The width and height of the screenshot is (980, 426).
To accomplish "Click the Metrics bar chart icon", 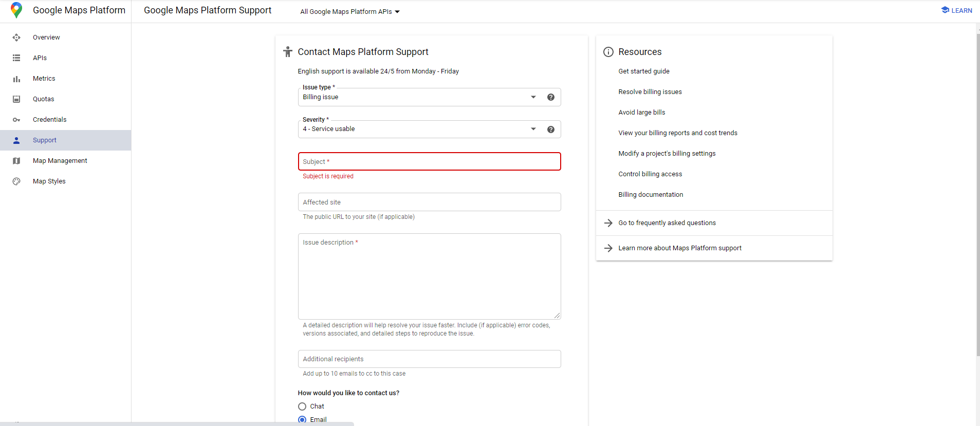I will pyautogui.click(x=16, y=79).
